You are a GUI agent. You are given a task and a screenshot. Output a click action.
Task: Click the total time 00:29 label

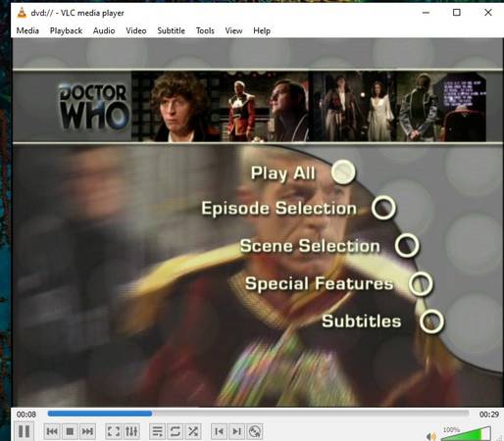point(489,415)
